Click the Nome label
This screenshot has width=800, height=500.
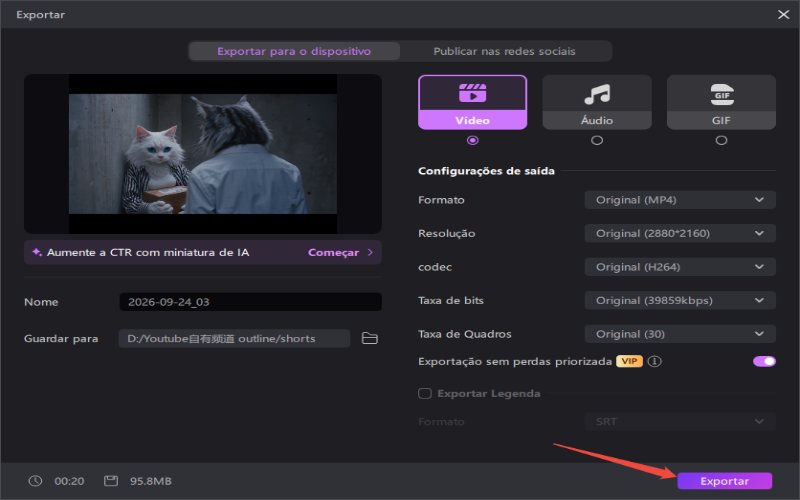click(41, 302)
